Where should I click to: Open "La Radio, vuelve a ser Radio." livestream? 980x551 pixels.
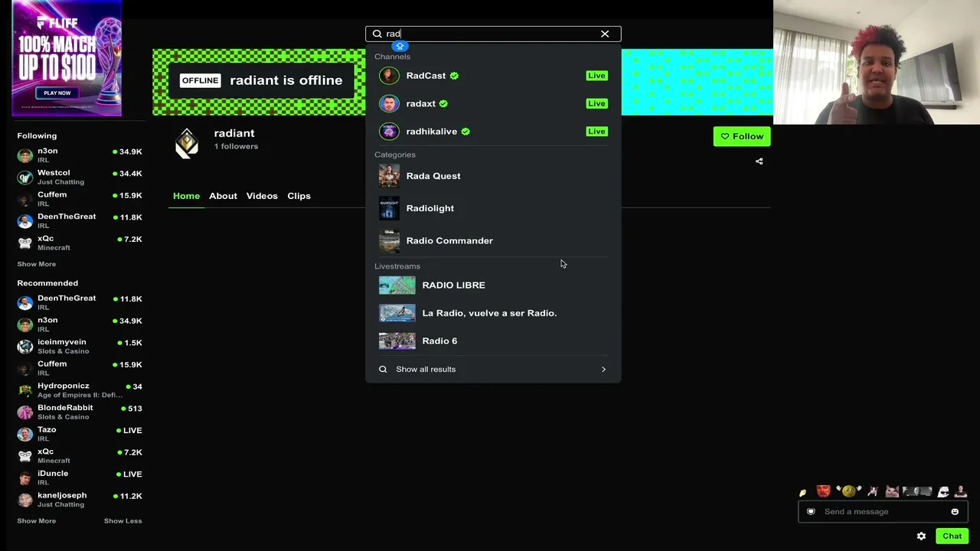click(x=493, y=313)
